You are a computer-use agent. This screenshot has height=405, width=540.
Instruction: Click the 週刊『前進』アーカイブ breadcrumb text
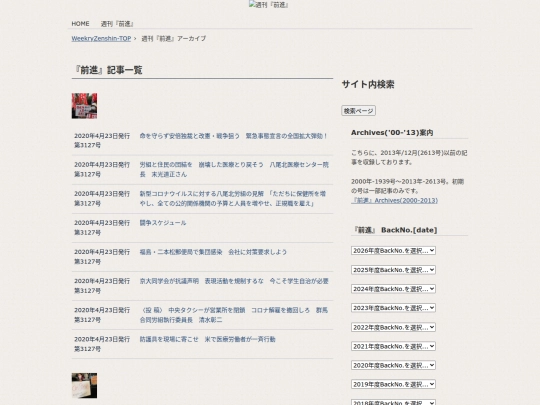click(x=174, y=39)
